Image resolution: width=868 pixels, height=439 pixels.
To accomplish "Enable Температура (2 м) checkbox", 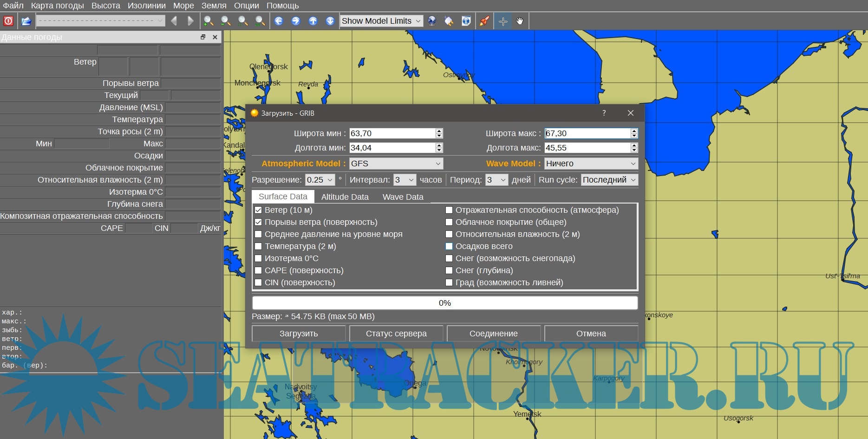I will 259,246.
